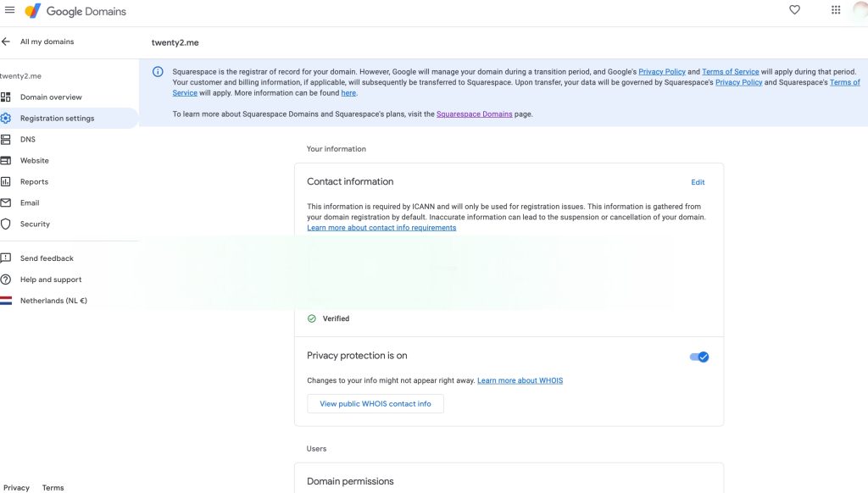Screen dimensions: 868x493
Task: Click the Domain overview dashboard icon
Action: (6, 97)
